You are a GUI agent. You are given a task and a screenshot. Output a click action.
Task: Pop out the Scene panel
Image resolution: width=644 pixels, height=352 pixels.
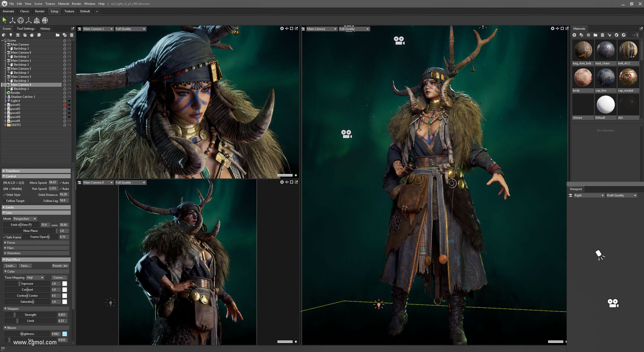tap(72, 28)
